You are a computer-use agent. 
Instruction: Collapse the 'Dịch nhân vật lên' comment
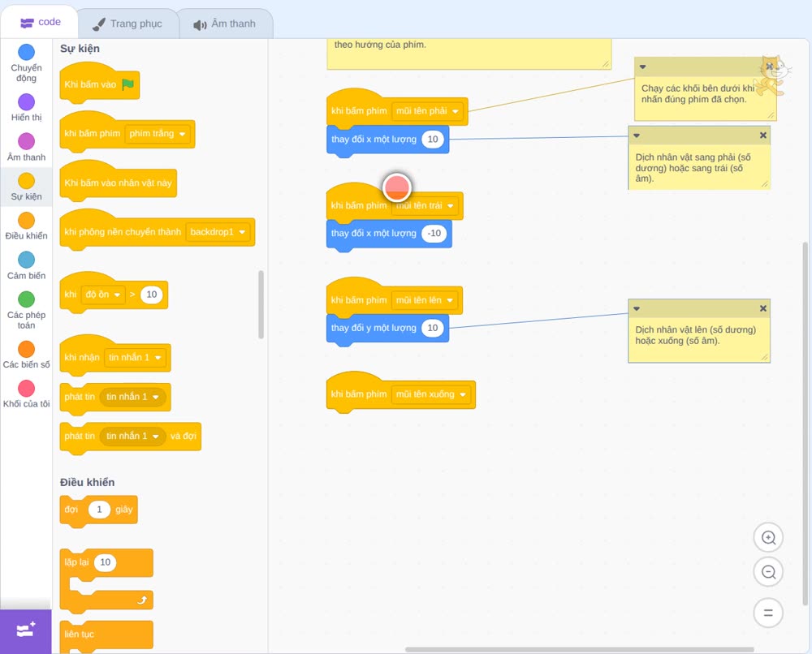[x=637, y=309]
